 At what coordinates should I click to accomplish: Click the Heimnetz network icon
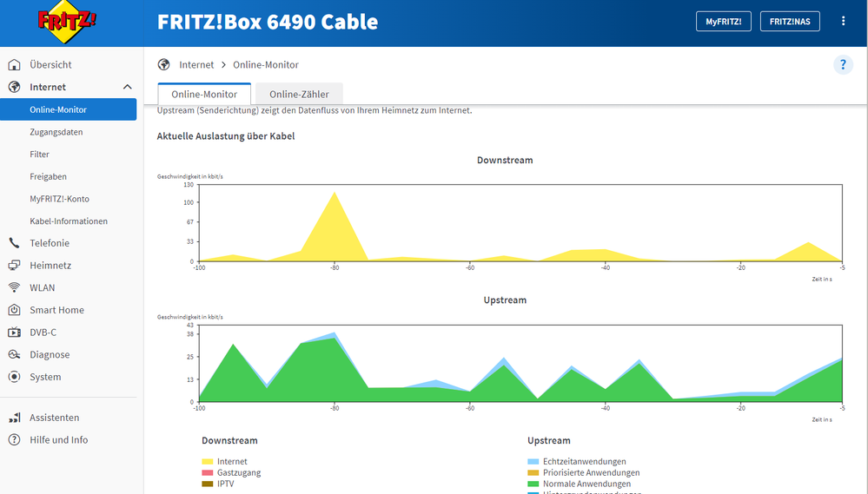[15, 266]
